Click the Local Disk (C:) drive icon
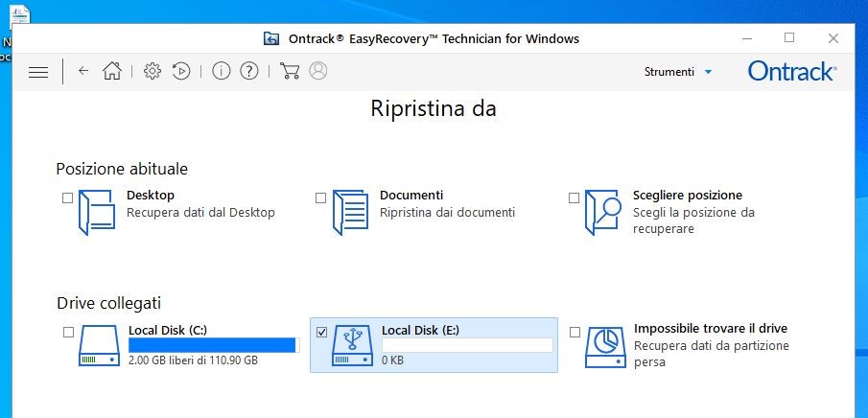This screenshot has height=418, width=868. pos(100,345)
